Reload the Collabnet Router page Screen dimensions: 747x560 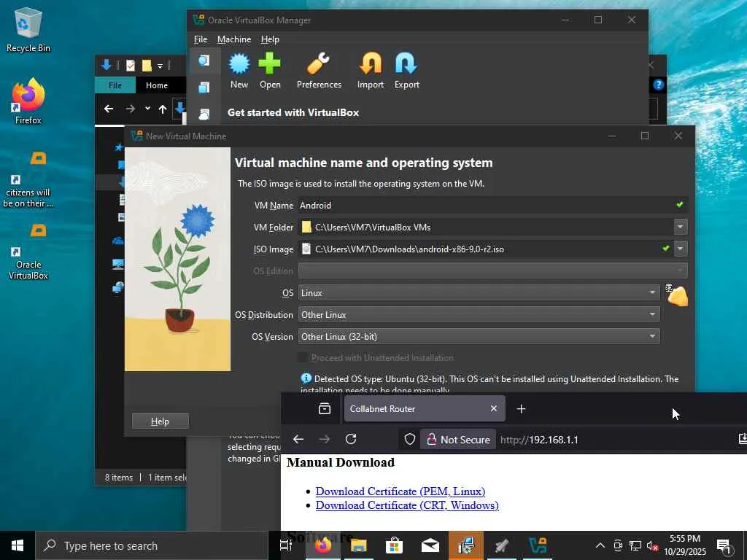pyautogui.click(x=351, y=439)
